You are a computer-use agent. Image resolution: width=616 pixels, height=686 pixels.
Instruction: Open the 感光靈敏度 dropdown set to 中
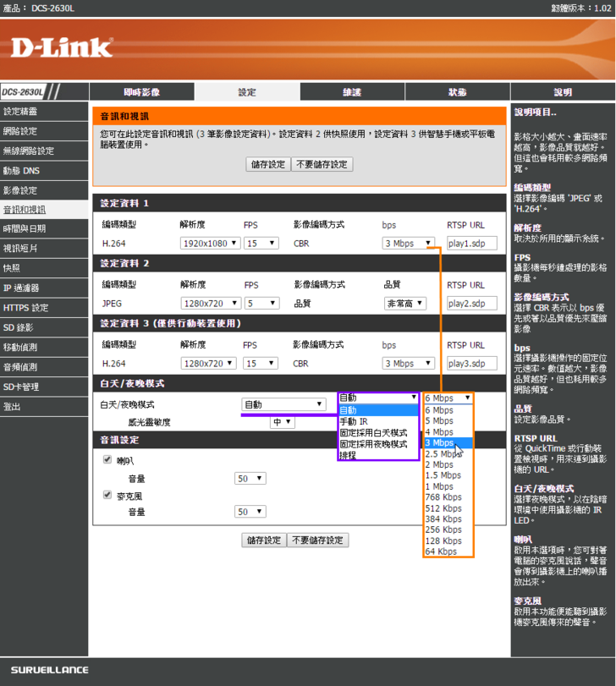point(282,421)
